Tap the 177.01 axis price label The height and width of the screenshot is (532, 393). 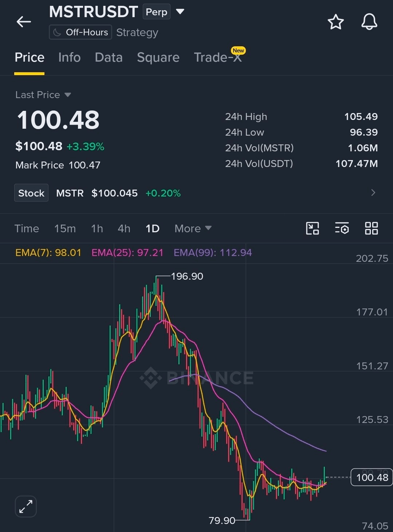(x=372, y=312)
